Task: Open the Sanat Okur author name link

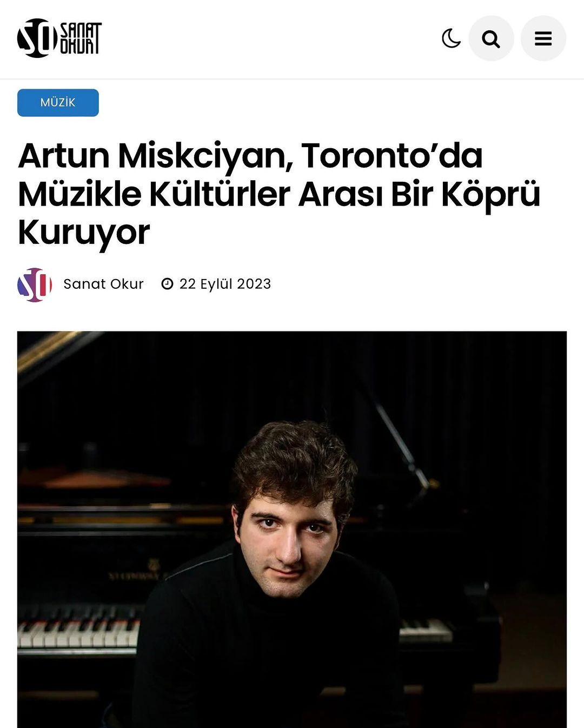Action: click(x=103, y=284)
